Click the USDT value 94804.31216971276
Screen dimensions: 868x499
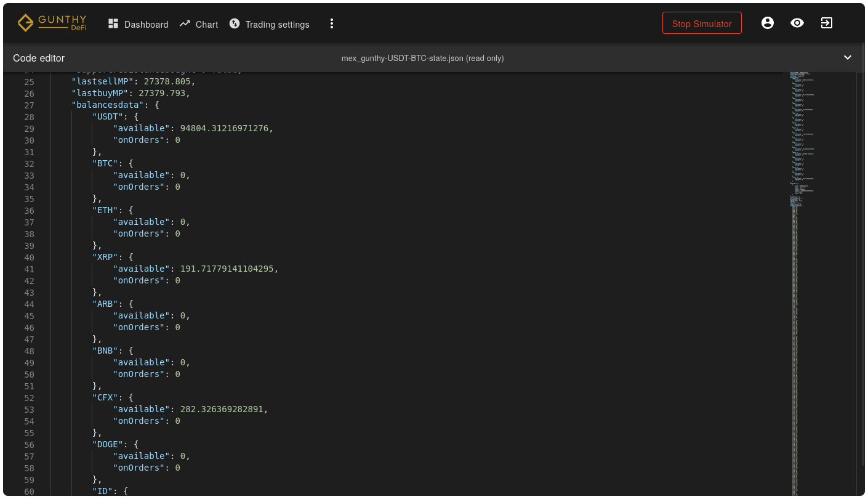coord(224,129)
